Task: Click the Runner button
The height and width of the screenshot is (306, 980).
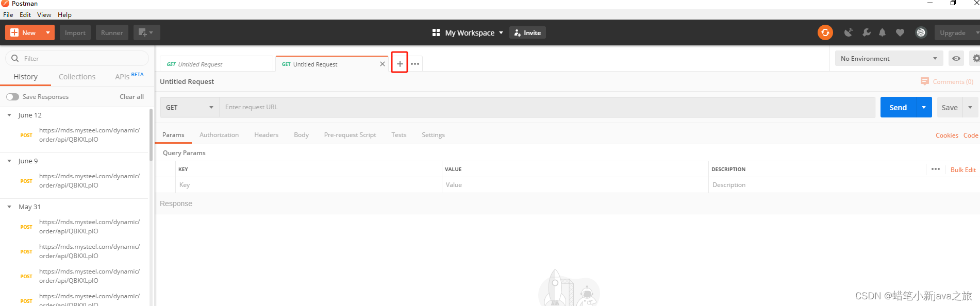Action: pyautogui.click(x=112, y=32)
